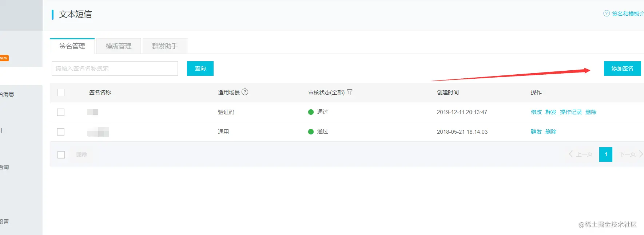Click help icon next to 签名和模板 link
Image resolution: width=644 pixels, height=235 pixels.
pyautogui.click(x=606, y=13)
